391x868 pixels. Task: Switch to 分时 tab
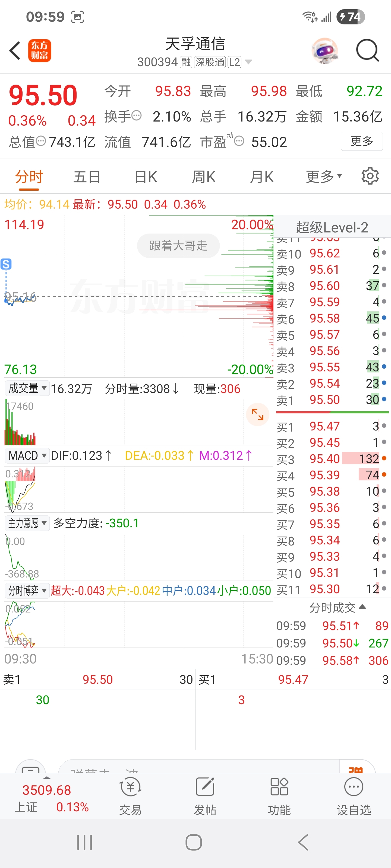pos(29,176)
